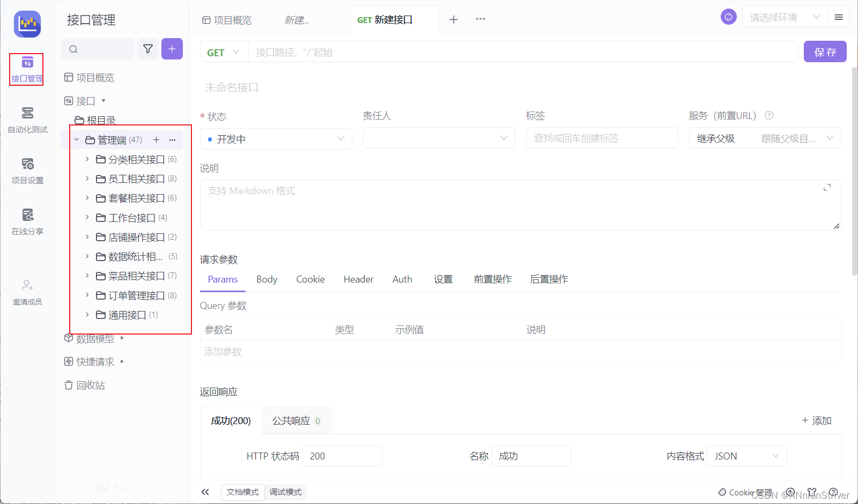Open the 项目概览 tab
Image resolution: width=858 pixels, height=504 pixels.
coord(233,19)
